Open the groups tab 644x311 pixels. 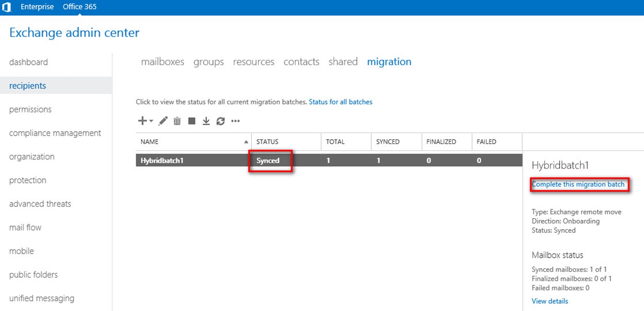pos(209,62)
